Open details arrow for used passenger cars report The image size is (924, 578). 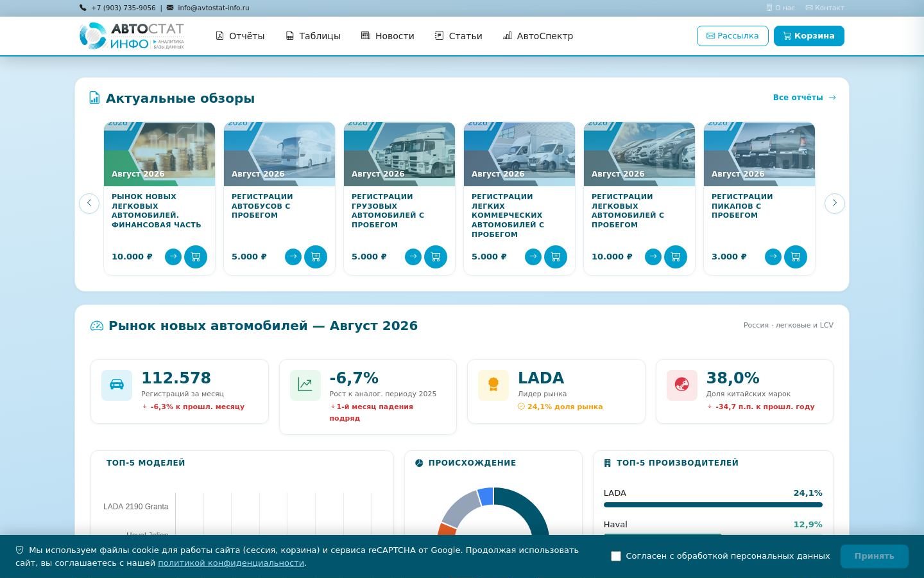click(653, 257)
